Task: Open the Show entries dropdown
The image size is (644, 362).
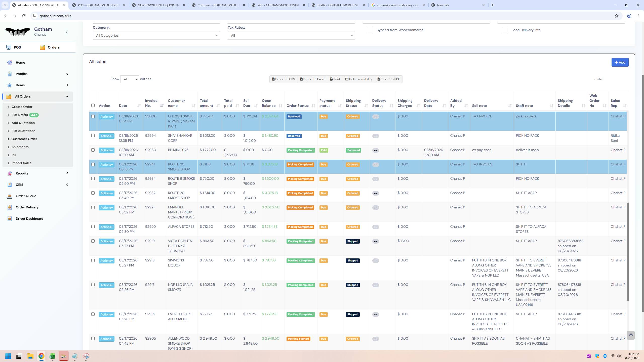Action: 130,79
